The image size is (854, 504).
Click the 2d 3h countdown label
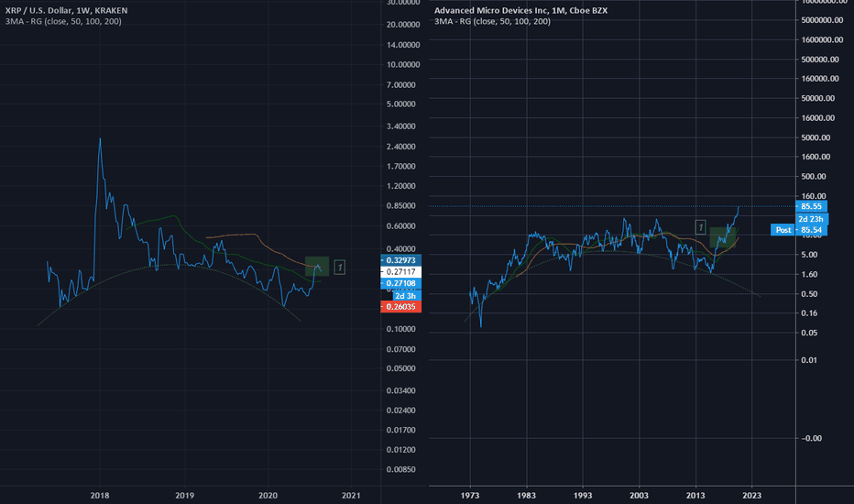click(x=406, y=296)
